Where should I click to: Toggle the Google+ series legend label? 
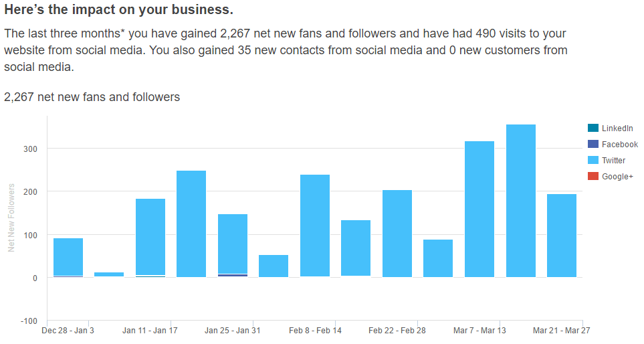coord(617,176)
